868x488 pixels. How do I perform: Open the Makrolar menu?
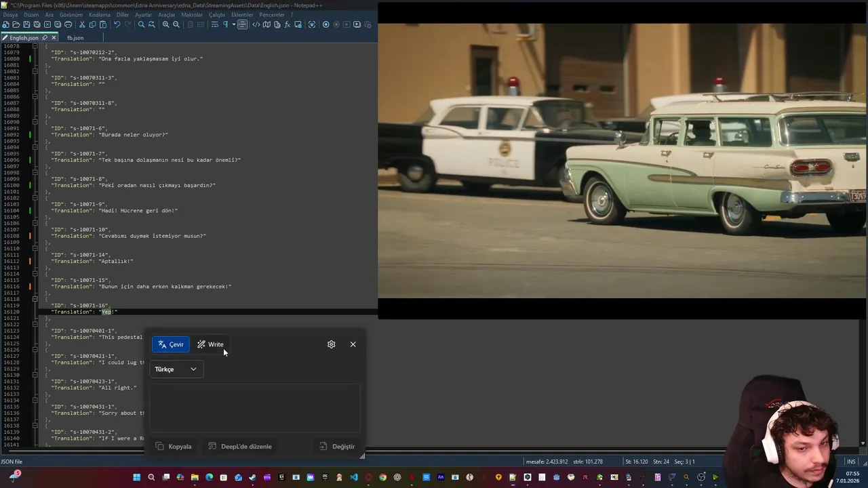pyautogui.click(x=192, y=14)
